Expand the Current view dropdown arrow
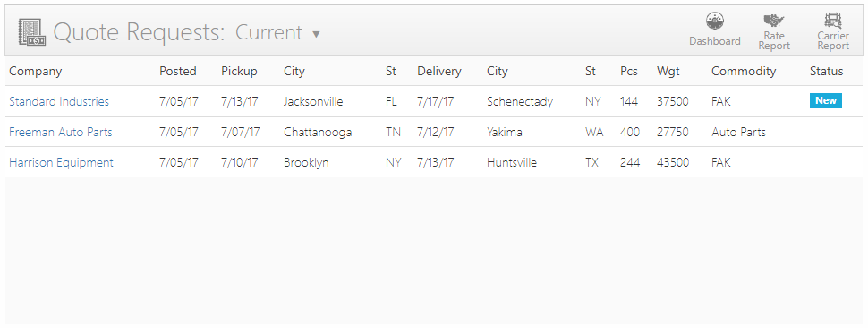The image size is (868, 328). (x=316, y=34)
